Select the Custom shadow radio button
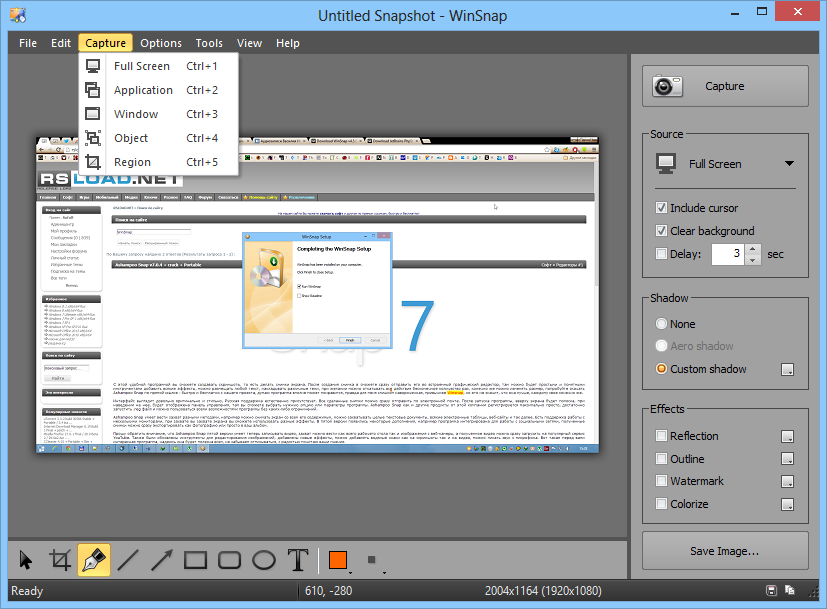The width and height of the screenshot is (827, 609). [661, 369]
